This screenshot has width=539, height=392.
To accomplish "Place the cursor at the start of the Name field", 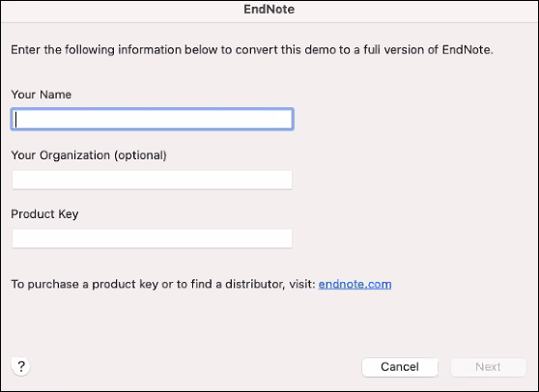I will point(16,120).
